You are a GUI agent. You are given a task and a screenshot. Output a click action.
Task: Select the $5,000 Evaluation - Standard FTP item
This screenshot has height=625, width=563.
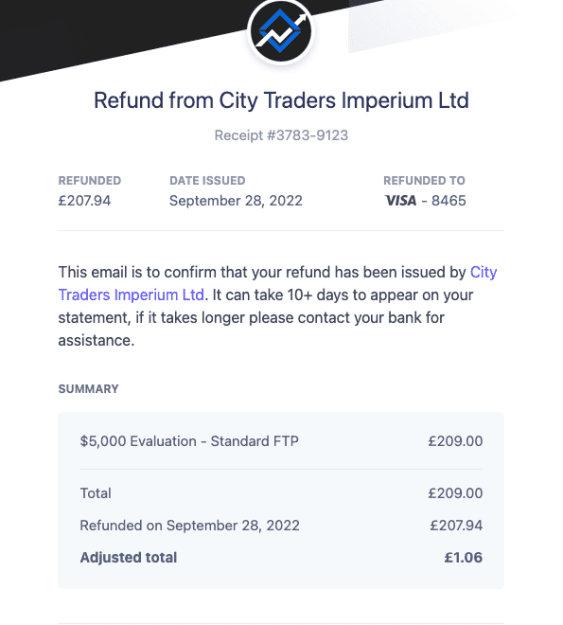point(189,441)
